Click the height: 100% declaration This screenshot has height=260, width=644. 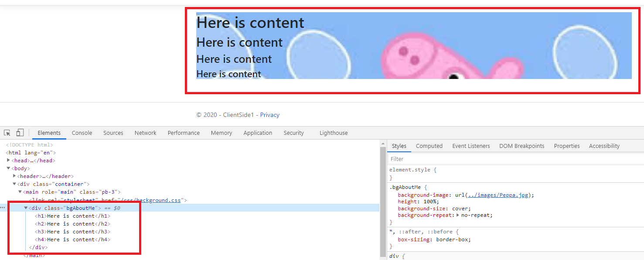tap(419, 202)
